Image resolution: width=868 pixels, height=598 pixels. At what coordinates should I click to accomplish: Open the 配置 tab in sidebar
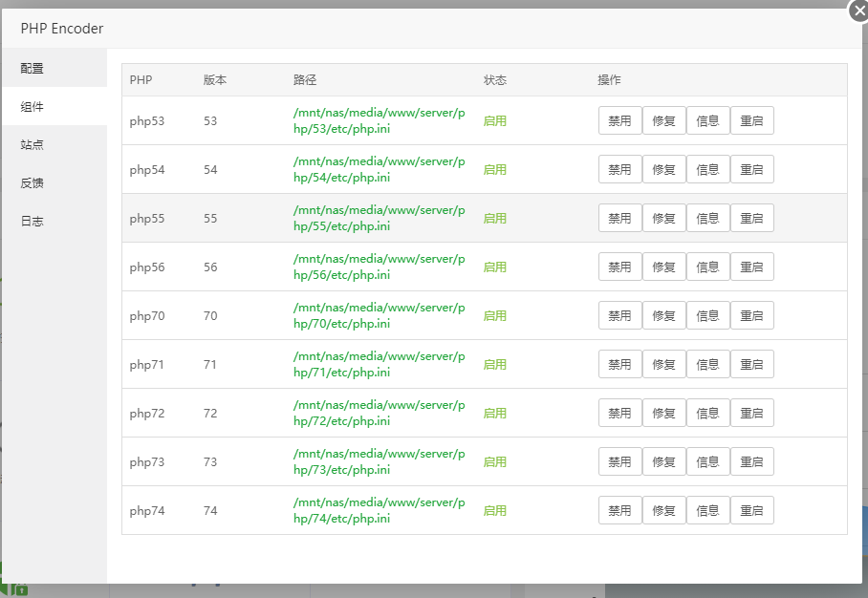pyautogui.click(x=54, y=68)
